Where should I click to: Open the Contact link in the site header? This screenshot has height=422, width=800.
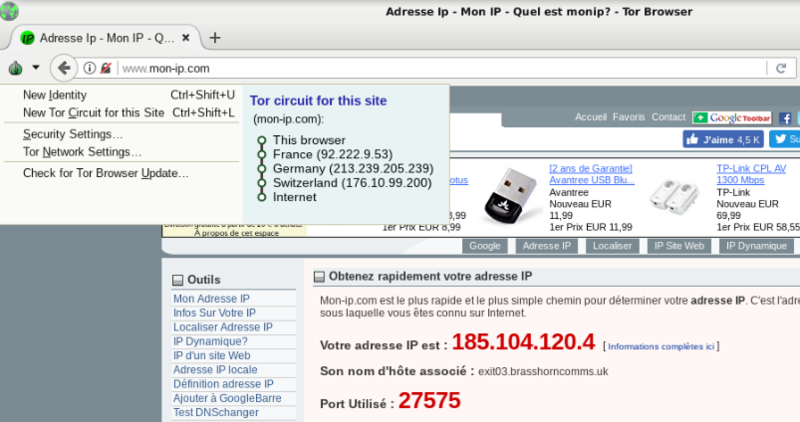pyautogui.click(x=668, y=117)
